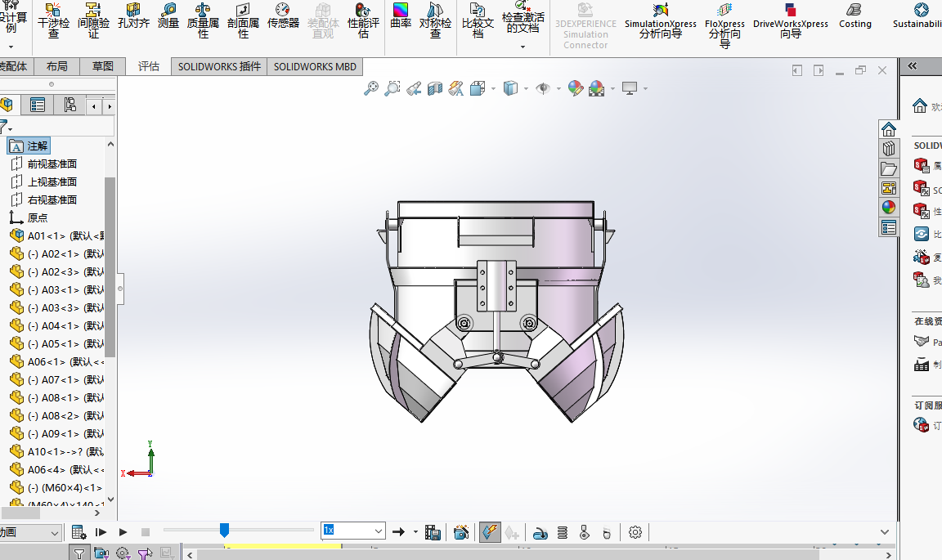Open Hide/Show Items eye dropdown
The height and width of the screenshot is (560, 942).
click(558, 89)
